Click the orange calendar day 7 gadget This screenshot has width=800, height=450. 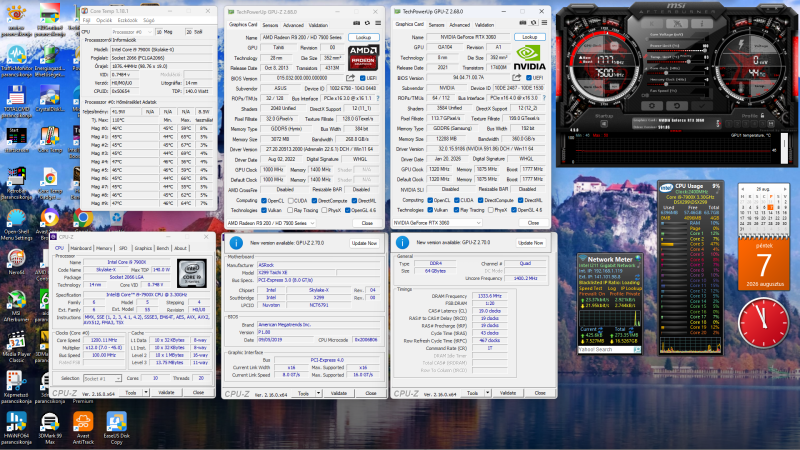click(763, 263)
